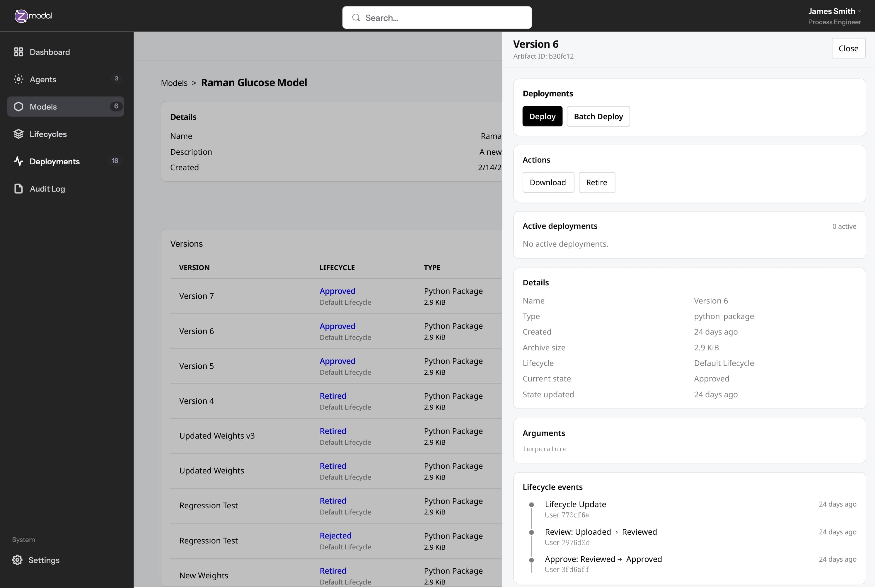Image resolution: width=875 pixels, height=588 pixels.
Task: Click the black Deploy button
Action: coord(543,117)
